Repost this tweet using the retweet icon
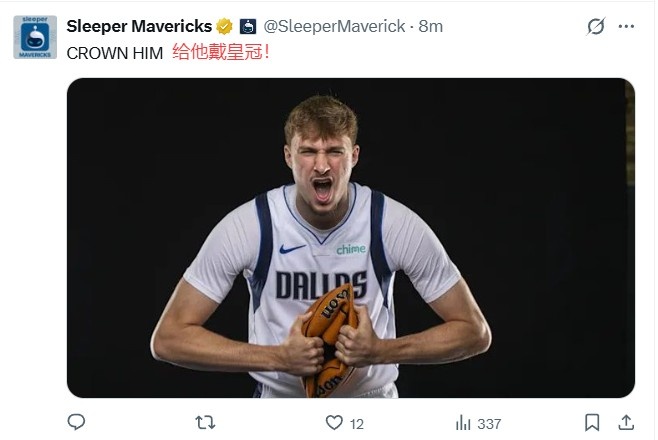The image size is (658, 440). [204, 423]
